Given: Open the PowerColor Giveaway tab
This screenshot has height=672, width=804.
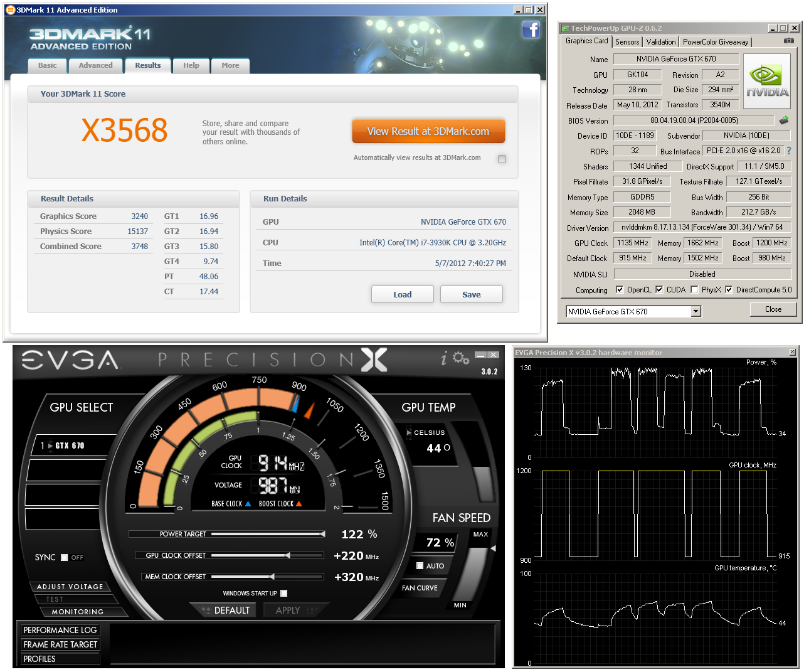Looking at the screenshot, I should coord(716,42).
